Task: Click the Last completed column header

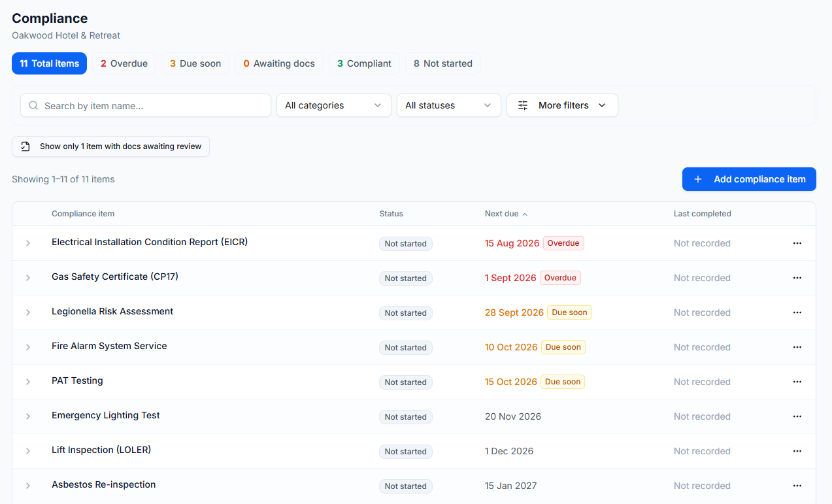Action: tap(702, 214)
